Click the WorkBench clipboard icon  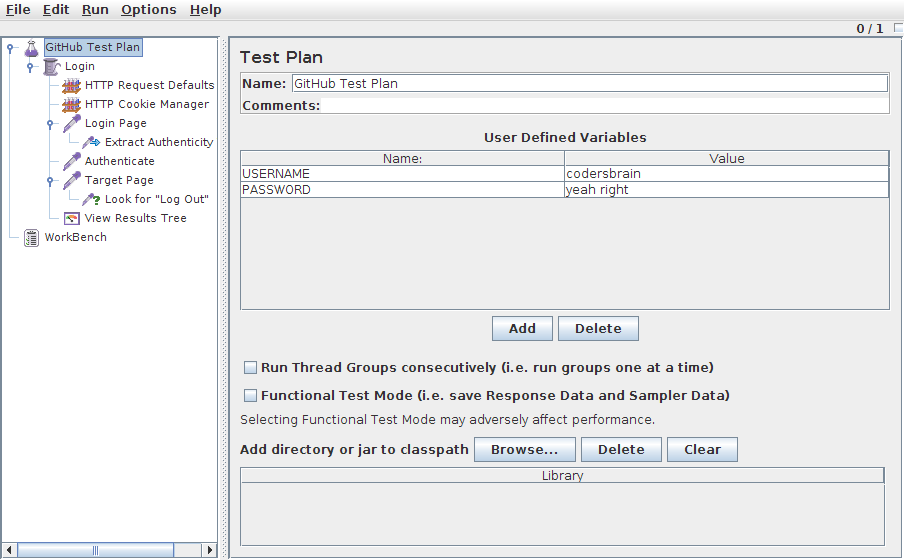click(x=32, y=237)
